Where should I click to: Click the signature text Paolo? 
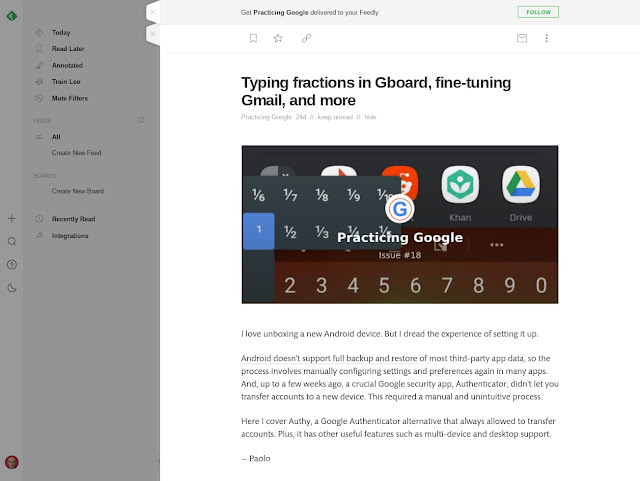260,459
